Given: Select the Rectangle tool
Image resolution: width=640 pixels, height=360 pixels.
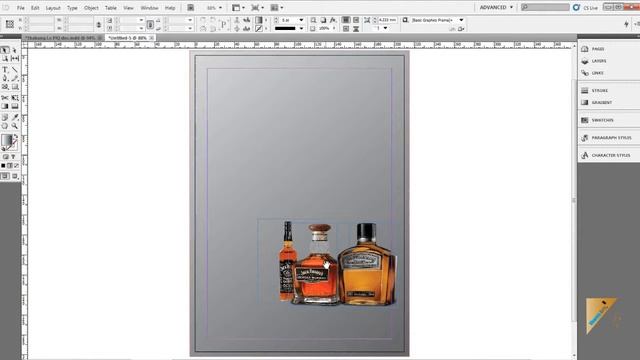Looking at the screenshot, I should click(15, 87).
